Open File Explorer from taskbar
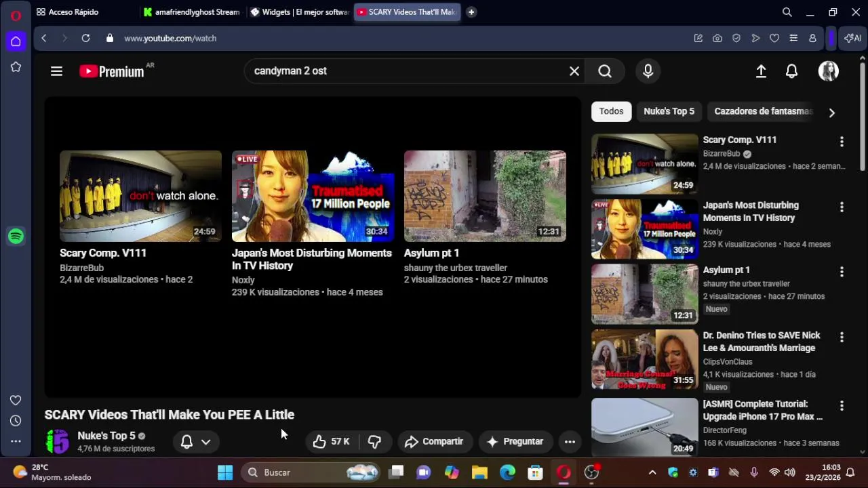868x488 pixels. click(479, 472)
